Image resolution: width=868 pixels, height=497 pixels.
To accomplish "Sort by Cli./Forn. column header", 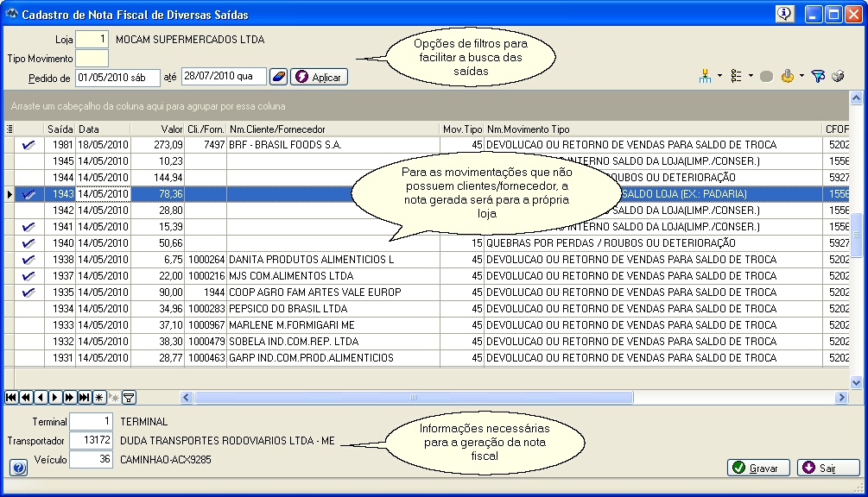I will [x=206, y=129].
